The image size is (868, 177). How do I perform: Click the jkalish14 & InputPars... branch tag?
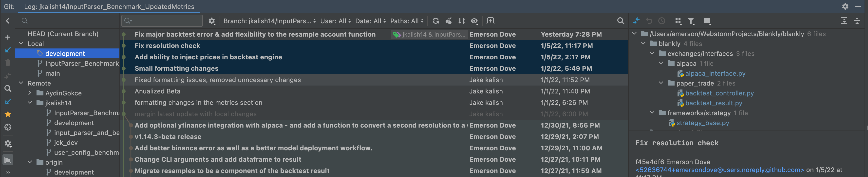(429, 34)
